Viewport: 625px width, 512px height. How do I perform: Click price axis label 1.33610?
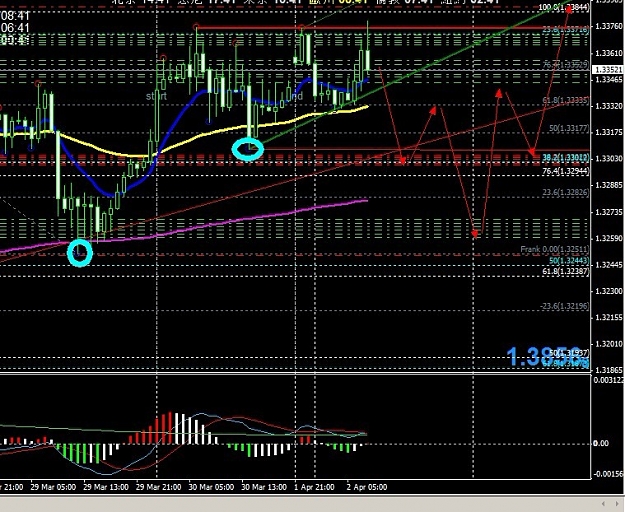point(609,53)
